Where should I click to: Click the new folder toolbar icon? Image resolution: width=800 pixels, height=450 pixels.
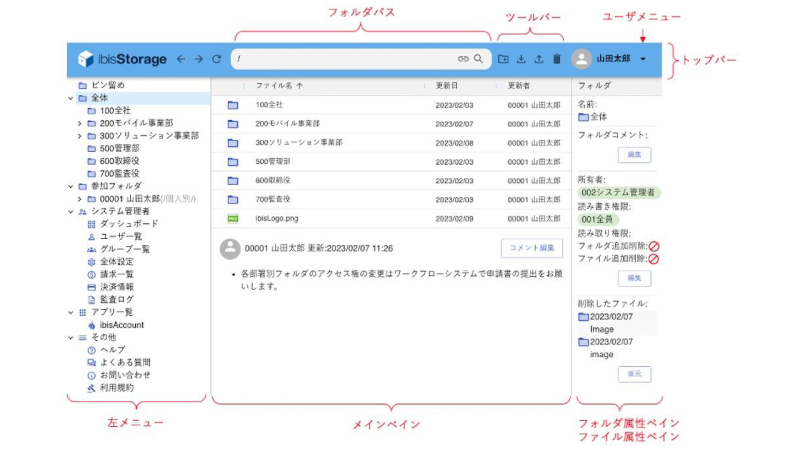coord(504,59)
